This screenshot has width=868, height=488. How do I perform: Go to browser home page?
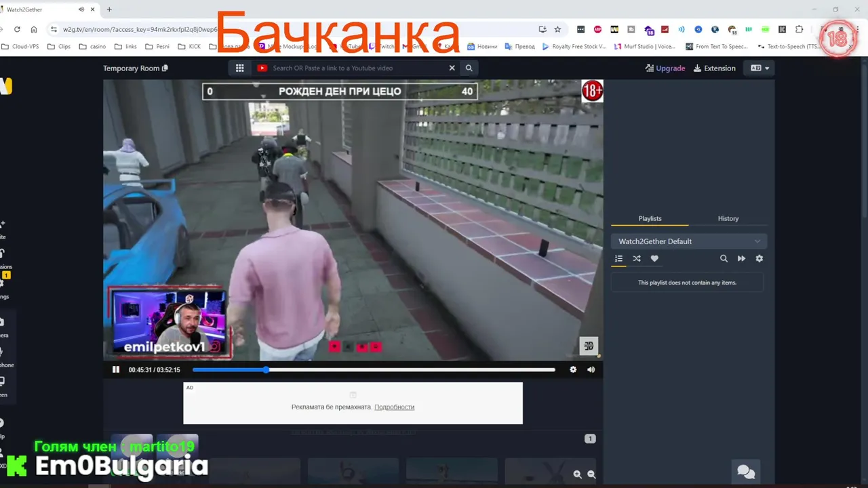[x=34, y=29]
